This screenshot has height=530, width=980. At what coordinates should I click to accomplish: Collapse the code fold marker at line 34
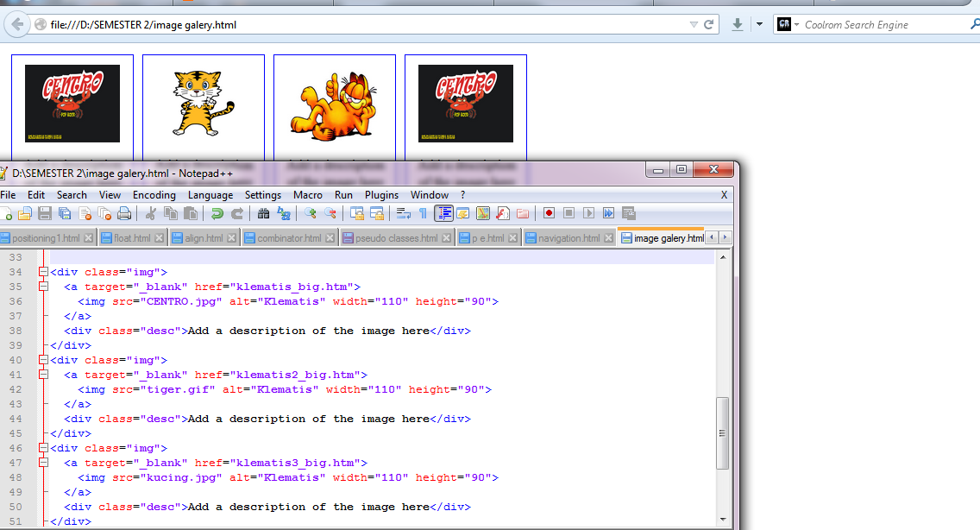[43, 272]
